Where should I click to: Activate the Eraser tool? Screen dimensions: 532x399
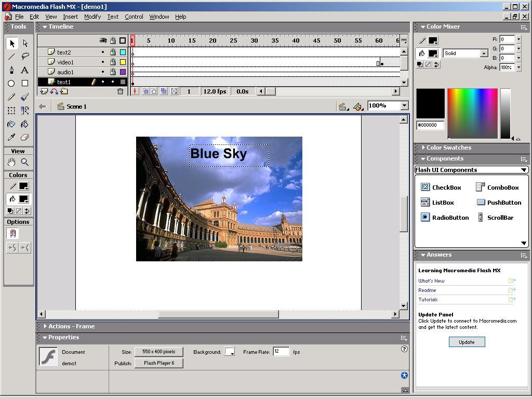[x=25, y=138]
